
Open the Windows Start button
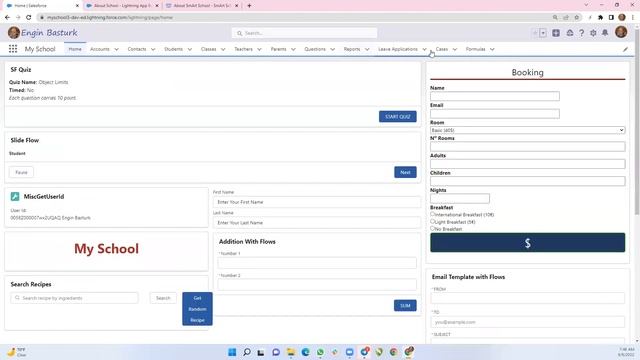(232, 352)
